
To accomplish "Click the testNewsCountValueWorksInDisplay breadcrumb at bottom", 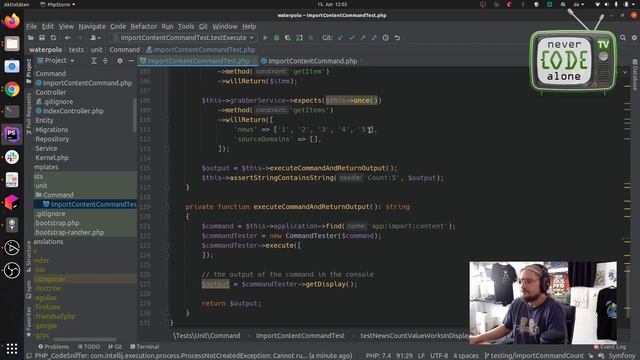I will point(414,336).
